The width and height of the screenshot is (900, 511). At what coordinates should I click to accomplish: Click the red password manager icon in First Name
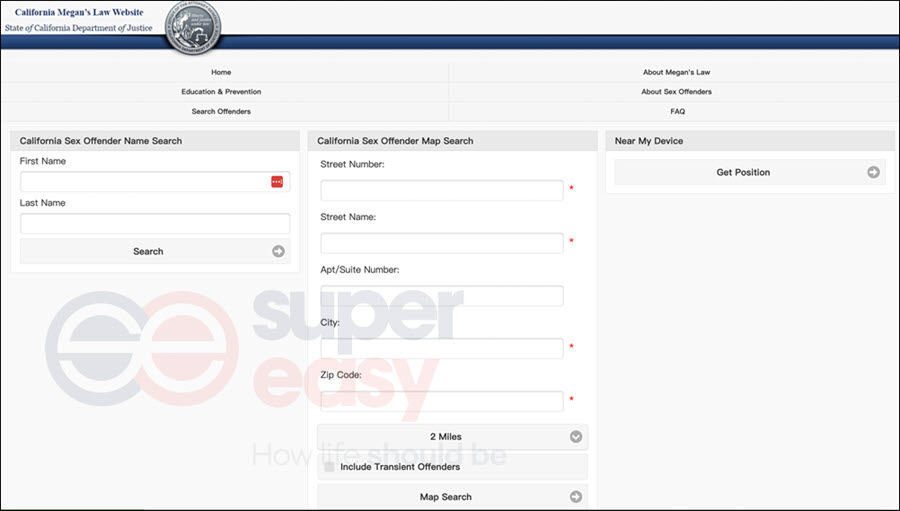(x=277, y=181)
